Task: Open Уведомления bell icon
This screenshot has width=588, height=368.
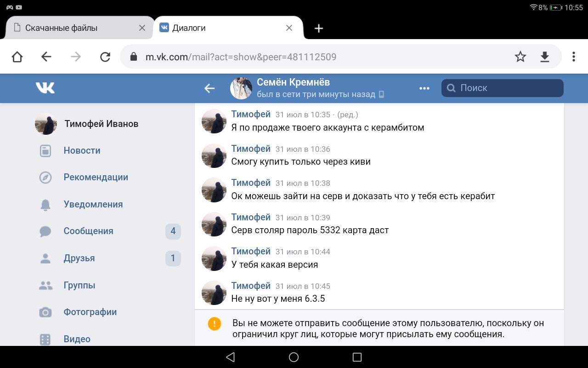Action: click(x=45, y=205)
